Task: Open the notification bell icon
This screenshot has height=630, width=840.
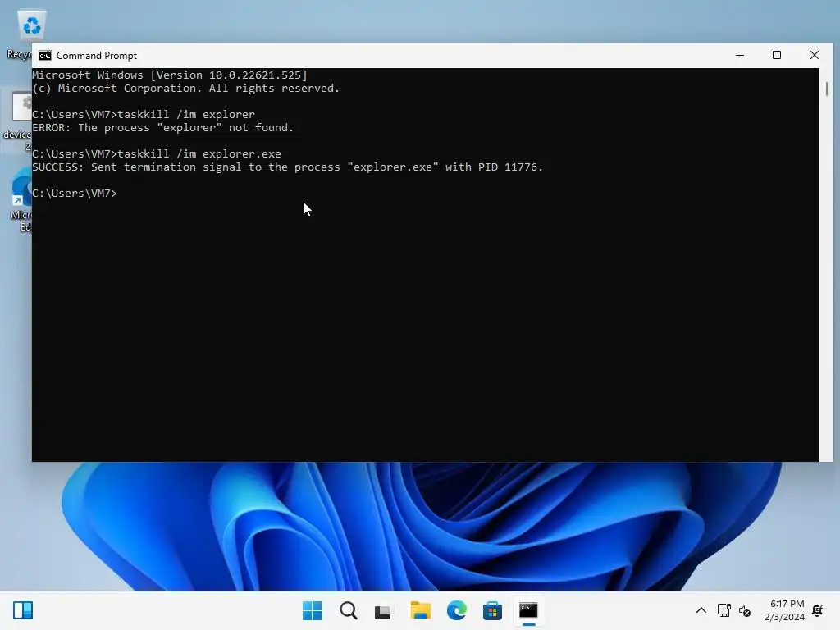Action: [x=818, y=610]
